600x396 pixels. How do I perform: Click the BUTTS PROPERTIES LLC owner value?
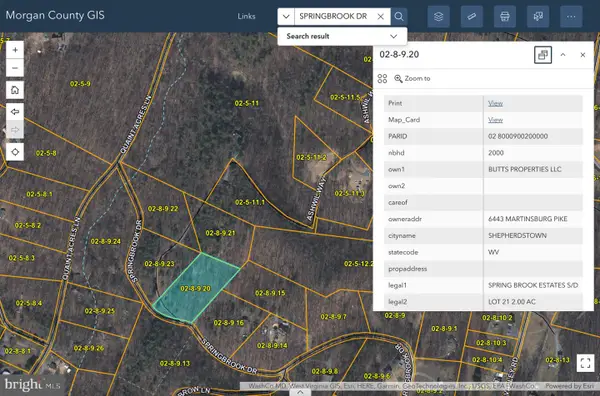(x=525, y=169)
